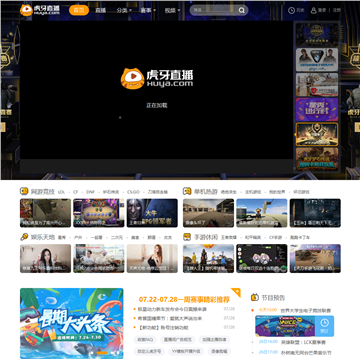This screenshot has width=360, height=360.
Task: Focus the header search input field
Action: [x=214, y=10]
